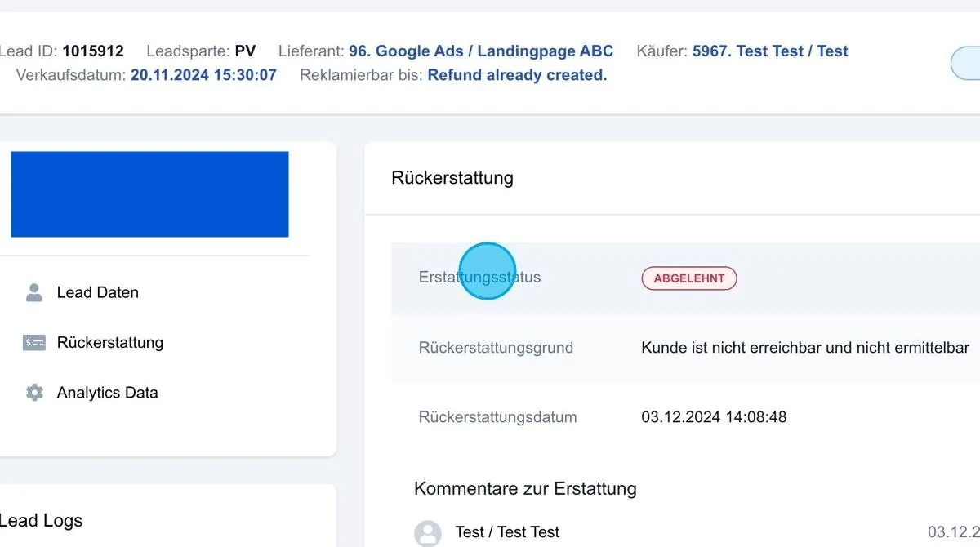Click the commenter avatar icon for Test / Test Test
Screen dimensions: 980x547
tap(428, 533)
